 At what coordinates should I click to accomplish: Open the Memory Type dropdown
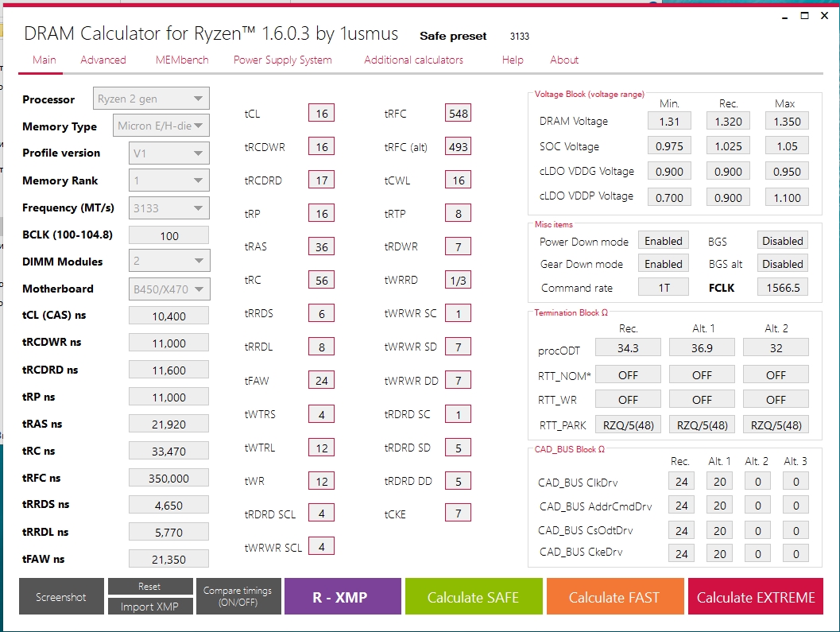pyautogui.click(x=161, y=126)
